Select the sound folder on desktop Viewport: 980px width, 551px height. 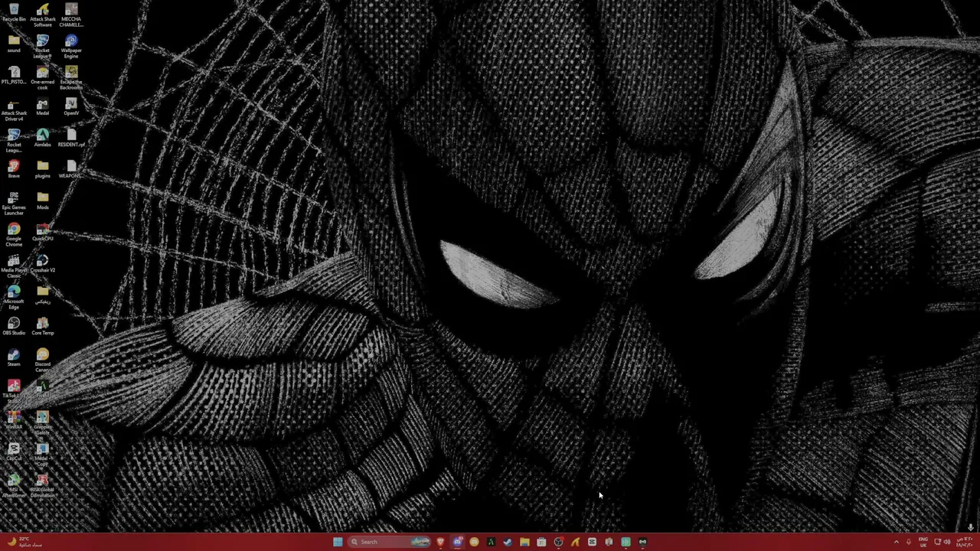pos(14,44)
